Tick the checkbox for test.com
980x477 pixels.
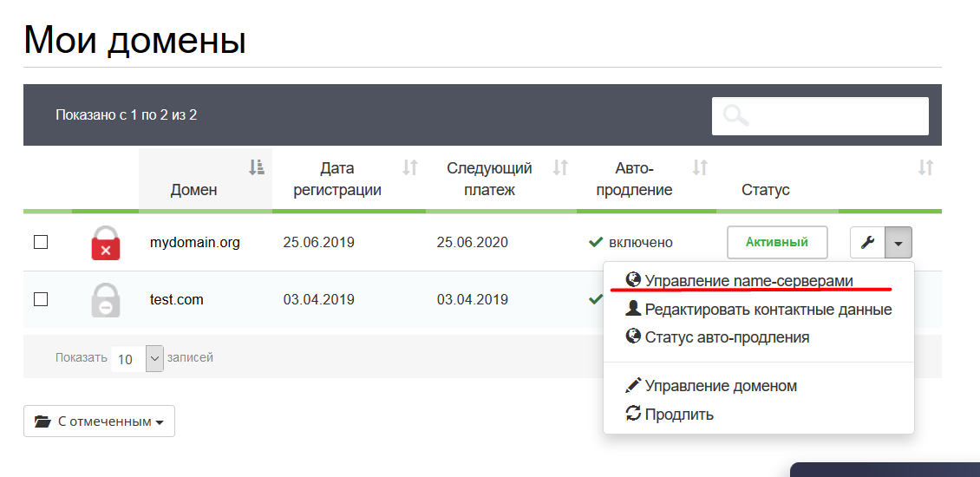(x=41, y=299)
